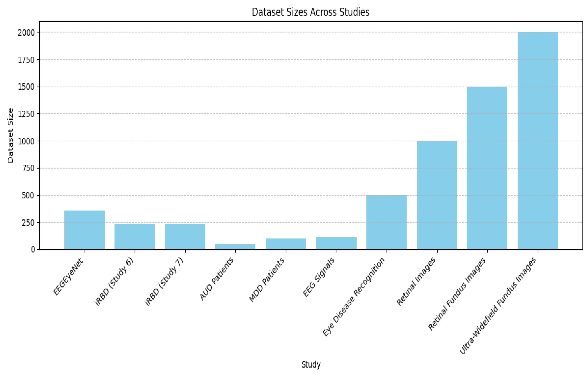This screenshot has height=375, width=588.
Task: Click the MDD Patients bar
Action: click(x=286, y=244)
